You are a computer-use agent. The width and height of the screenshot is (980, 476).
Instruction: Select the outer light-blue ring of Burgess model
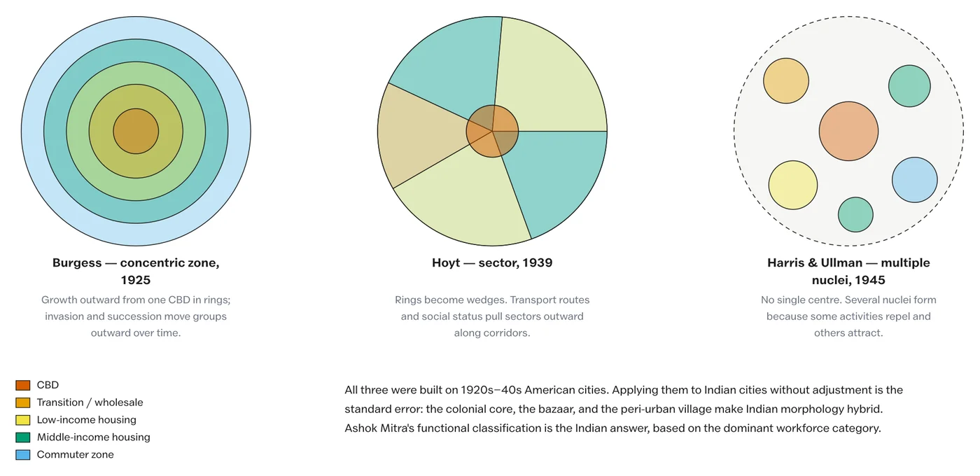[x=136, y=27]
